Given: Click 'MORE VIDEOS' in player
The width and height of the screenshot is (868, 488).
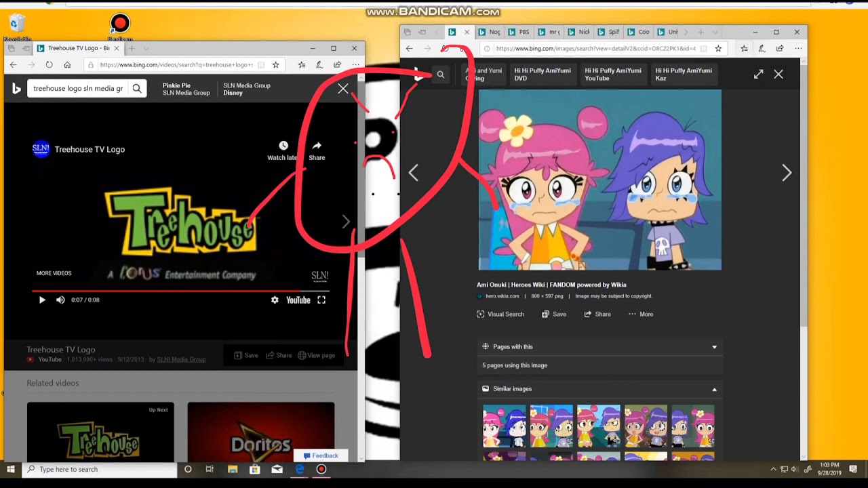Looking at the screenshot, I should click(54, 273).
